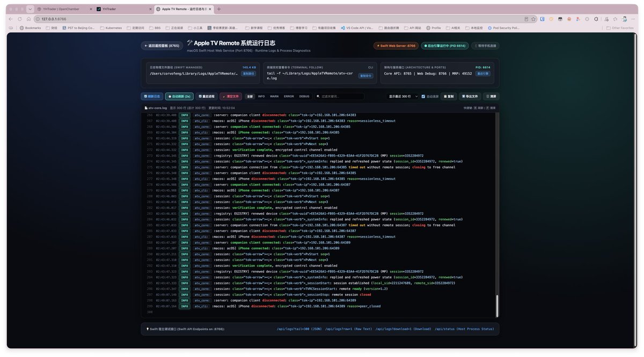Viewport: 644px width, 357px height.
Task: Open the Profile bookmark
Action: (434, 28)
